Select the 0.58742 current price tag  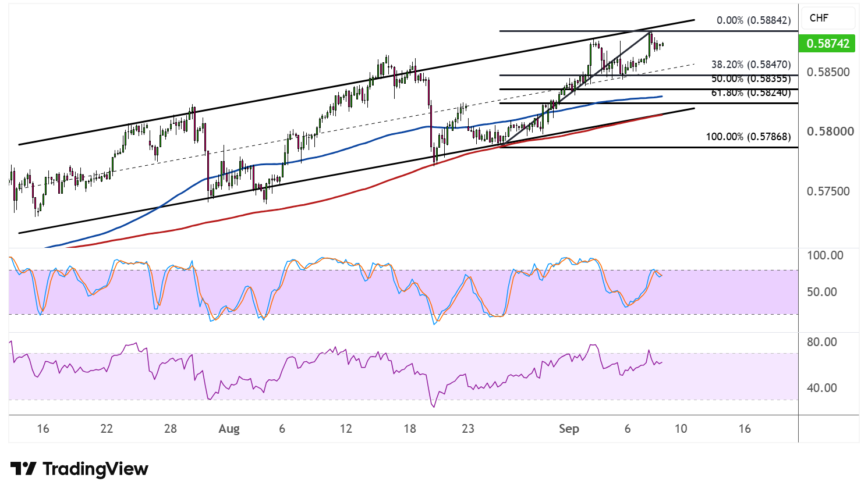[x=828, y=44]
